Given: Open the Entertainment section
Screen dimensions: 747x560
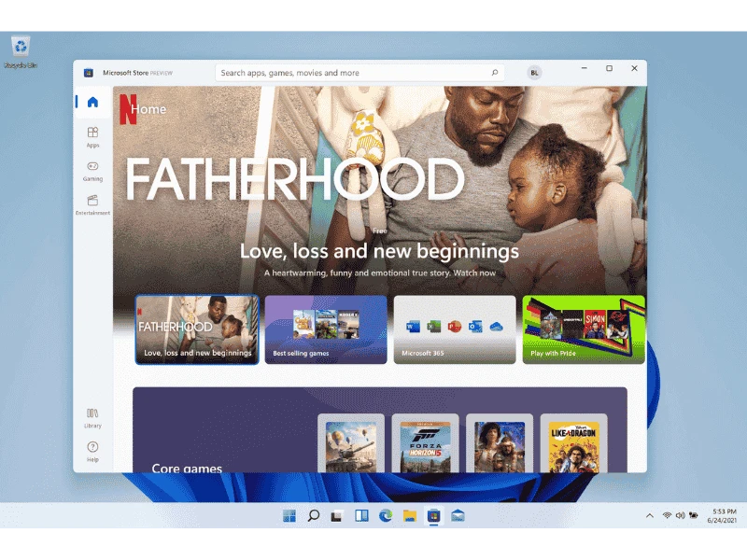Looking at the screenshot, I should coord(92,205).
